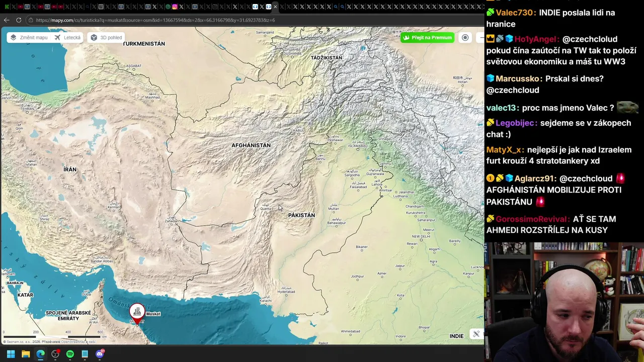Reload the page with refresh icon

(x=19, y=20)
